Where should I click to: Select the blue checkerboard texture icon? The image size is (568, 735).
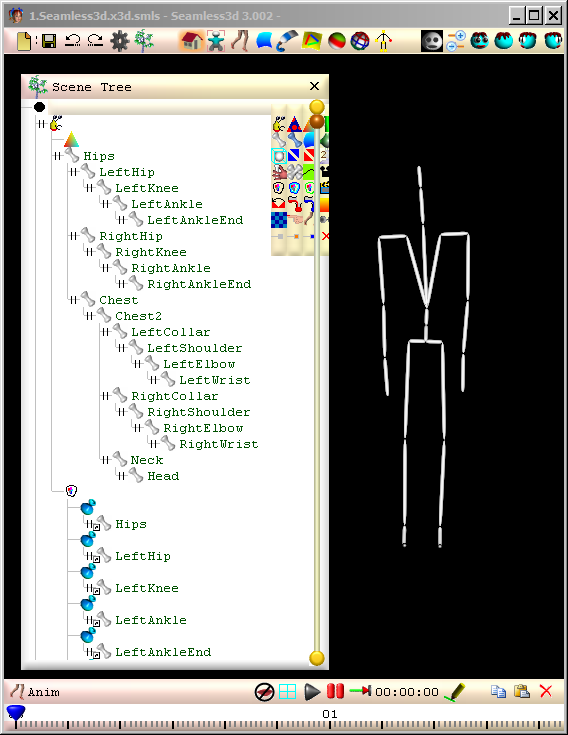click(x=279, y=220)
